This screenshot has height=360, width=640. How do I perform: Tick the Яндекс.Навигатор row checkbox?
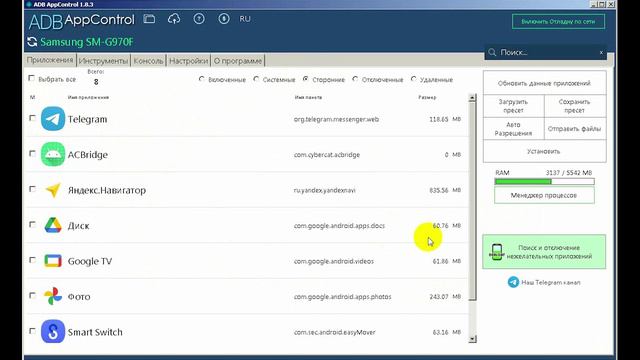(x=32, y=189)
